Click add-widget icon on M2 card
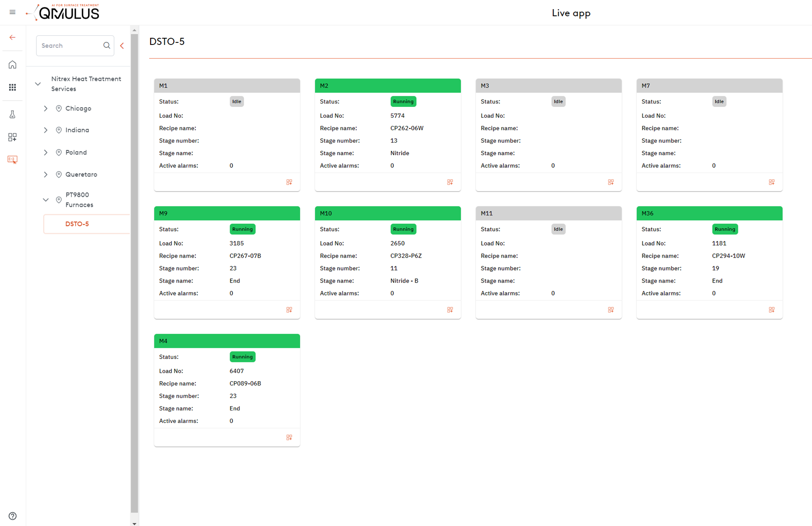812x526 pixels. pyautogui.click(x=450, y=182)
